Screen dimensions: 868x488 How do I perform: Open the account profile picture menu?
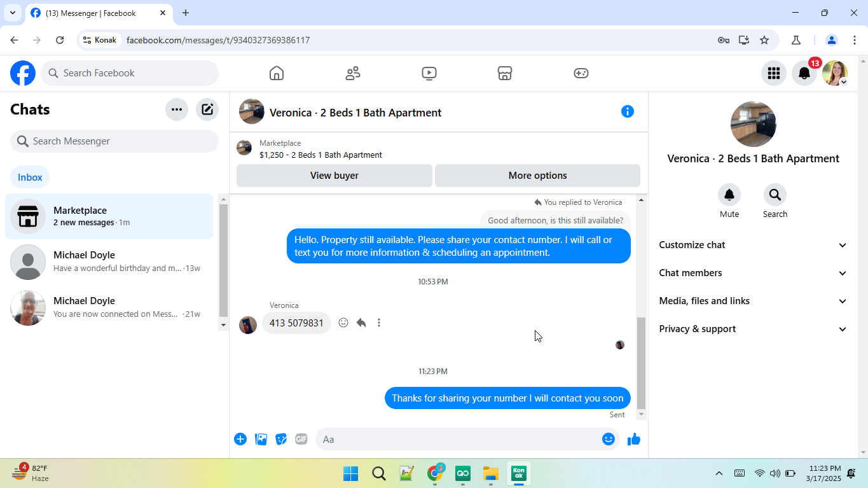(x=835, y=73)
